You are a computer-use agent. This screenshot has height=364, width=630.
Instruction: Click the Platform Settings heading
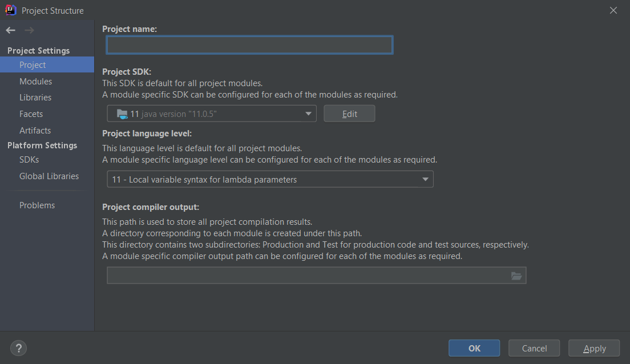[42, 145]
